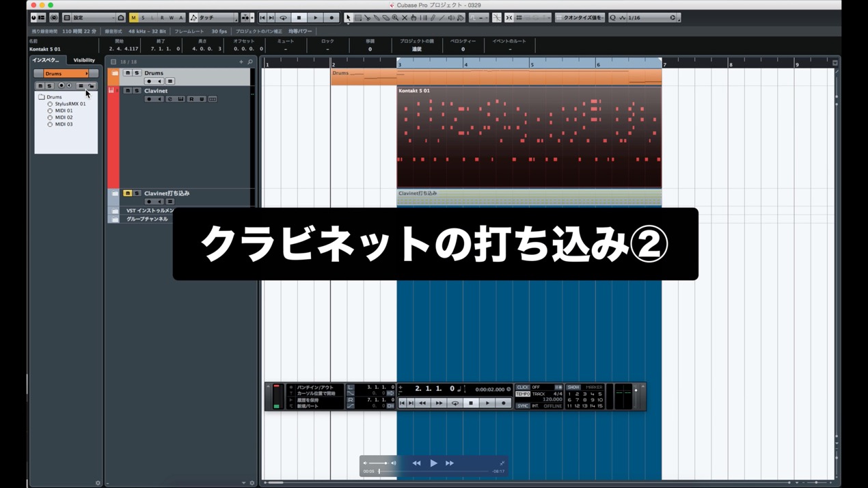Image resolution: width=868 pixels, height=488 pixels.
Task: Click the play button in the video overlay
Action: (x=433, y=463)
